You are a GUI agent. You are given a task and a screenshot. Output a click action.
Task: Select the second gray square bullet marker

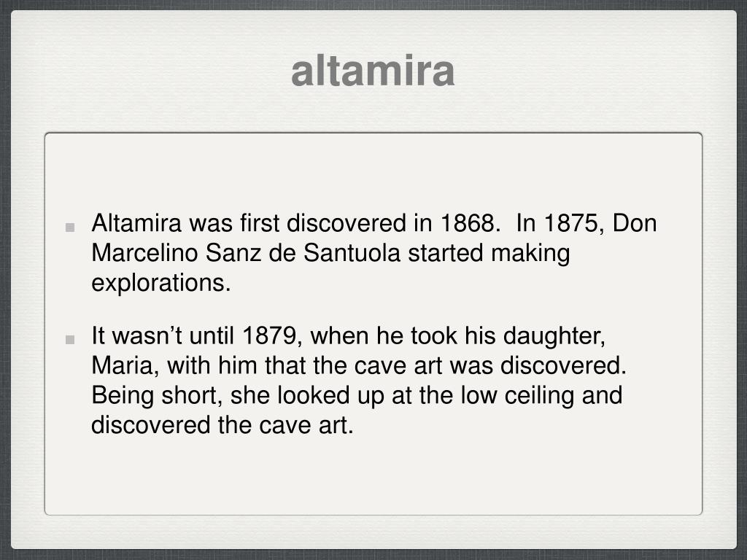click(x=70, y=340)
